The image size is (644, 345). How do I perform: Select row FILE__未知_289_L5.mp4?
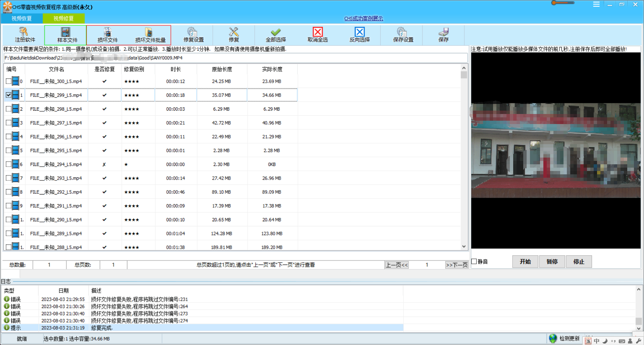coord(151,233)
